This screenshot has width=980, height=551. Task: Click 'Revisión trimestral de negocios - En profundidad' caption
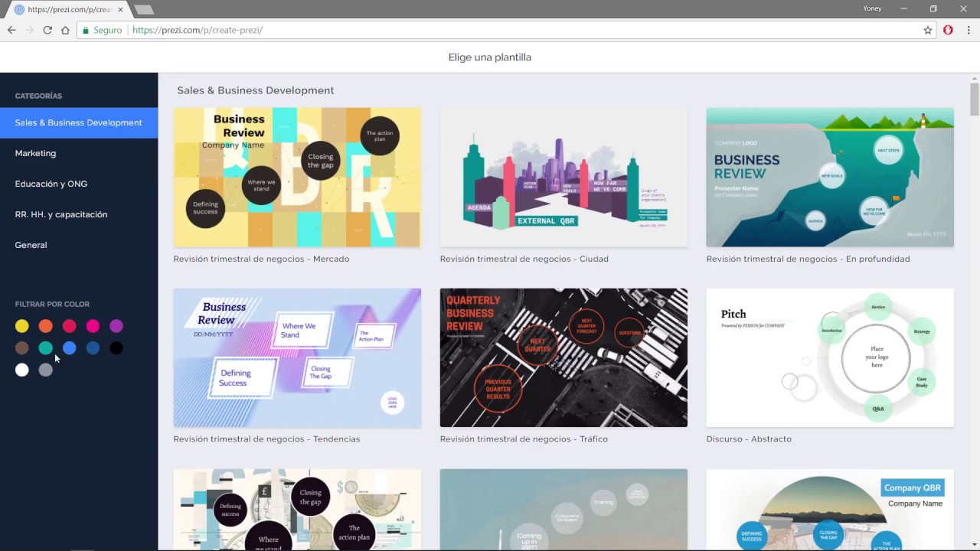[x=808, y=259]
